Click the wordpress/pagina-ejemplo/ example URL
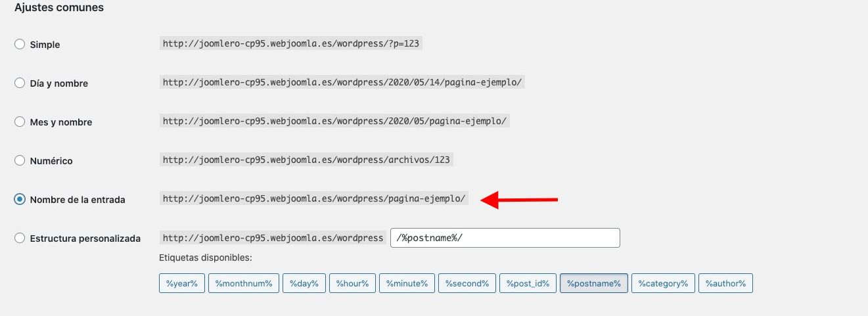The image size is (868, 316). click(314, 198)
